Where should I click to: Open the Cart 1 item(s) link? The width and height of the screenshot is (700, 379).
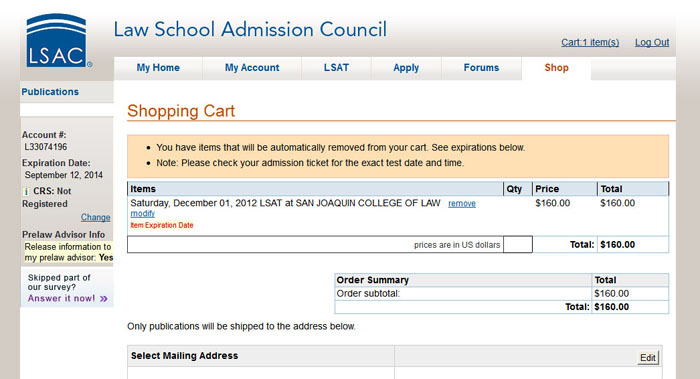(x=590, y=42)
